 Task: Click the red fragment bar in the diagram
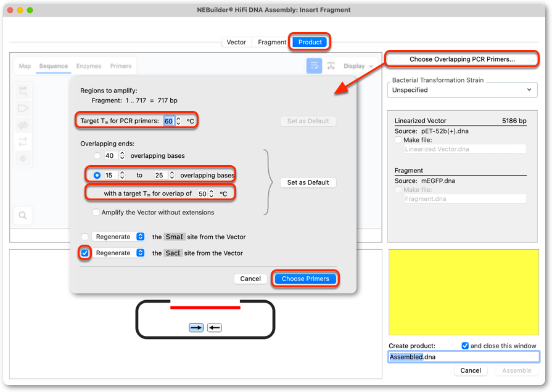coord(205,308)
